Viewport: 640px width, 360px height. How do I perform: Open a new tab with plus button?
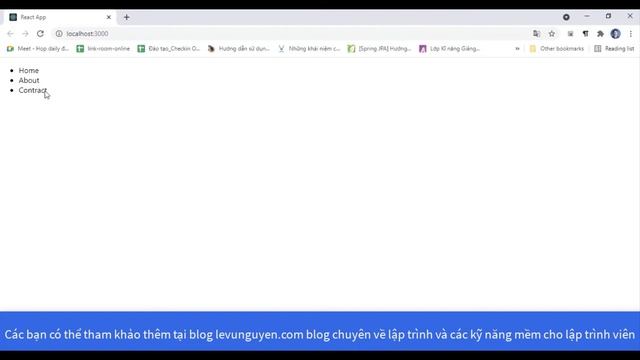pos(127,17)
